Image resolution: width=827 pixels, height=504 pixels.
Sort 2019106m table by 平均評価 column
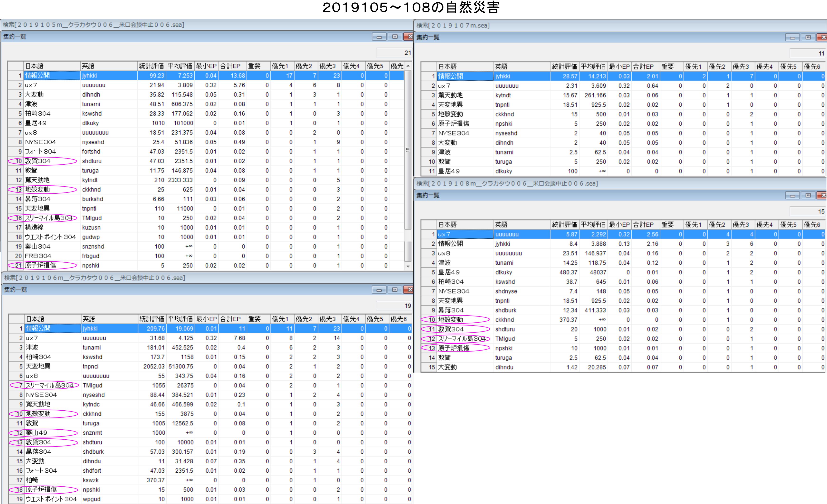click(180, 319)
